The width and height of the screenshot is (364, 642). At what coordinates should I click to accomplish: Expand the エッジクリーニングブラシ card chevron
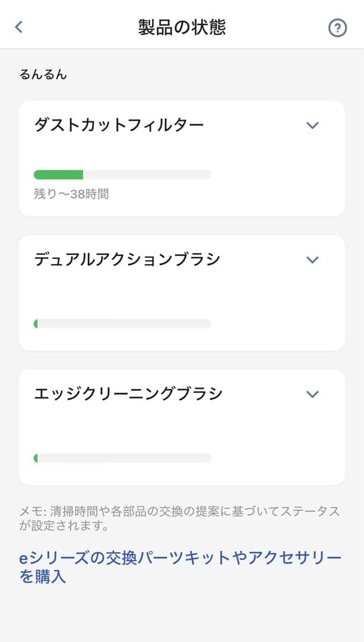(312, 394)
